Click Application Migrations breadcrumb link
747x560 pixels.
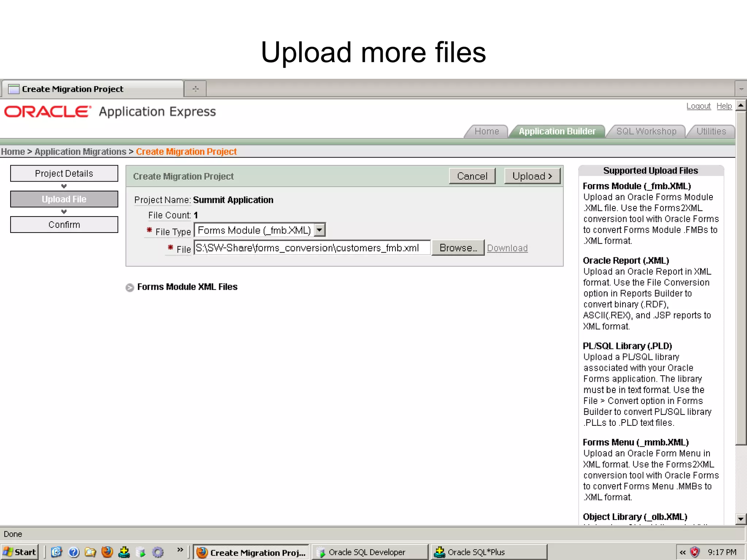click(x=80, y=152)
